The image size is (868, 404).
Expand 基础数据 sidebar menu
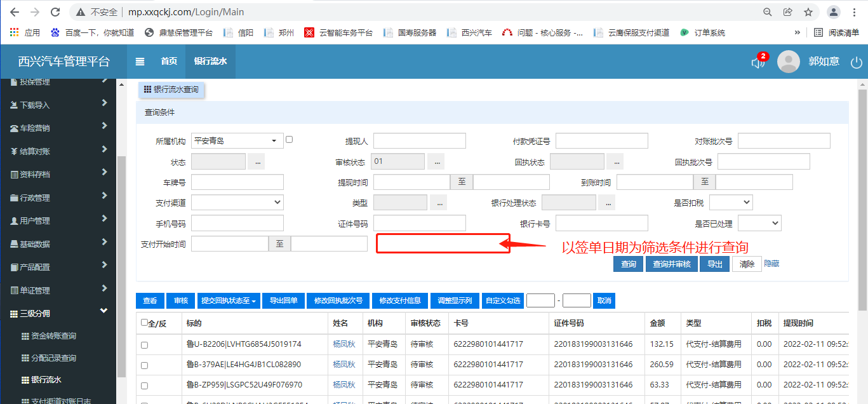tap(58, 244)
